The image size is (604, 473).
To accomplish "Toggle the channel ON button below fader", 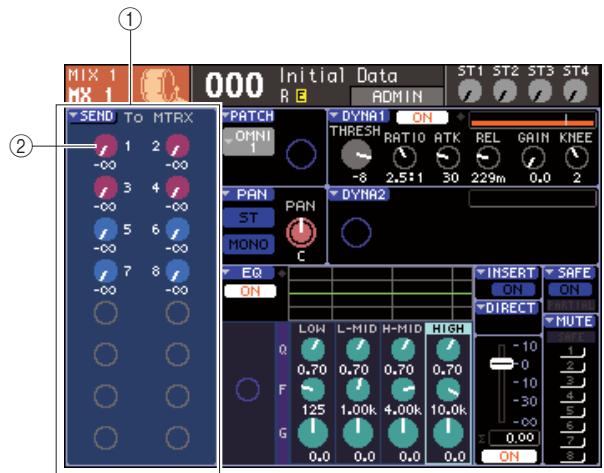I will click(509, 456).
